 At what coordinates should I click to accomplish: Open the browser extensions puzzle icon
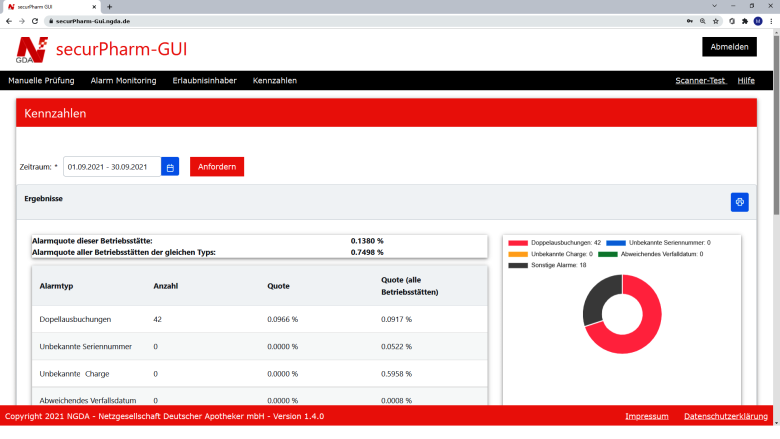click(x=744, y=20)
